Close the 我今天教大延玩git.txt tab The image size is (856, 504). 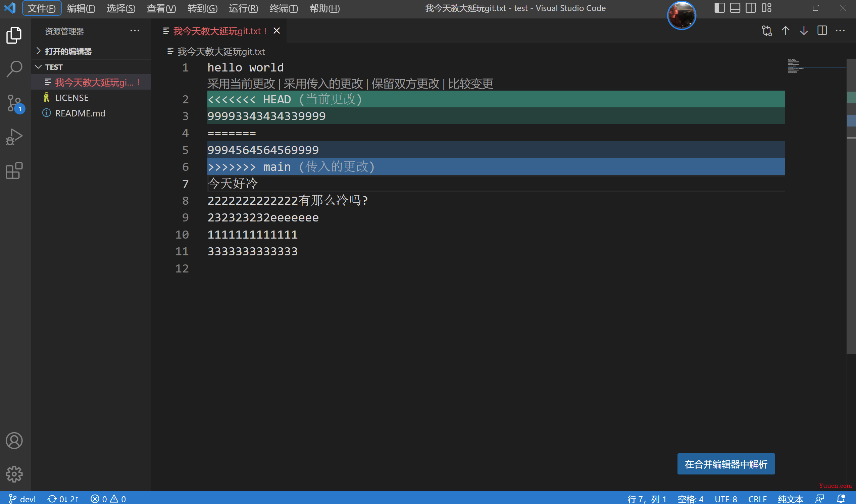(x=277, y=31)
